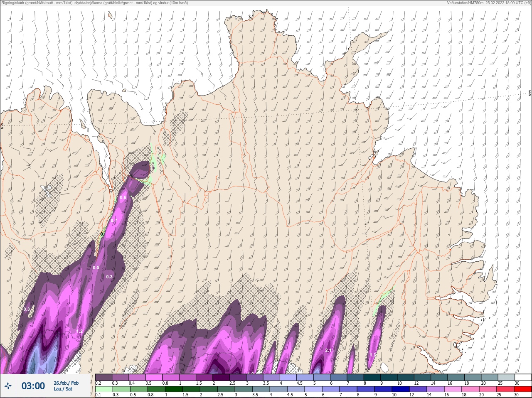The image size is (532, 398).
Task: Click the top legend swatch between 0.2 and 0.3
Action: pos(103,377)
